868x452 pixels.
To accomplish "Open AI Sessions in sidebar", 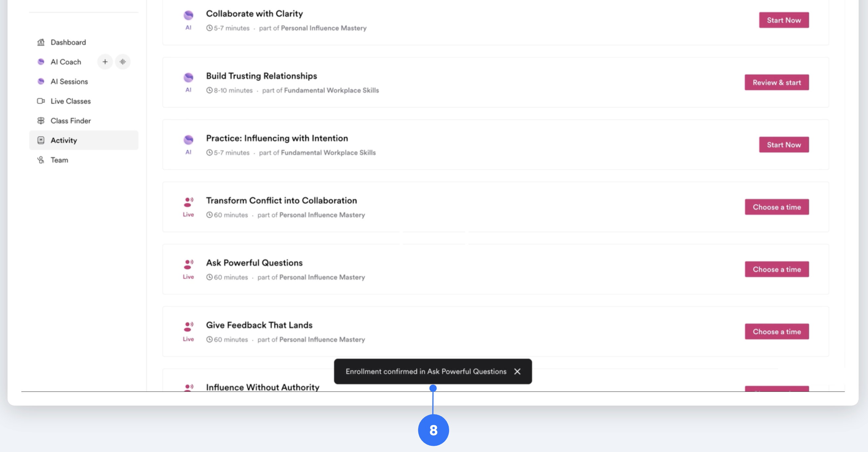I will [69, 81].
